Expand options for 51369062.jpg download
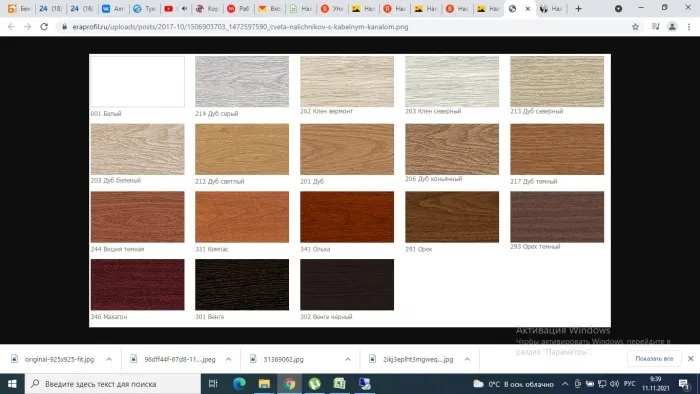The height and width of the screenshot is (394, 700). click(348, 359)
